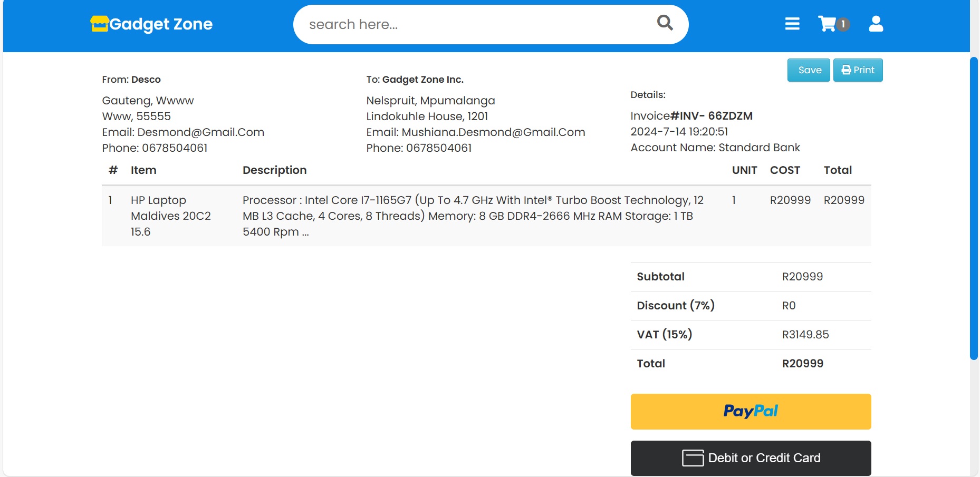Open the hamburger menu icon
Viewport: 980px width, 477px height.
(x=792, y=24)
